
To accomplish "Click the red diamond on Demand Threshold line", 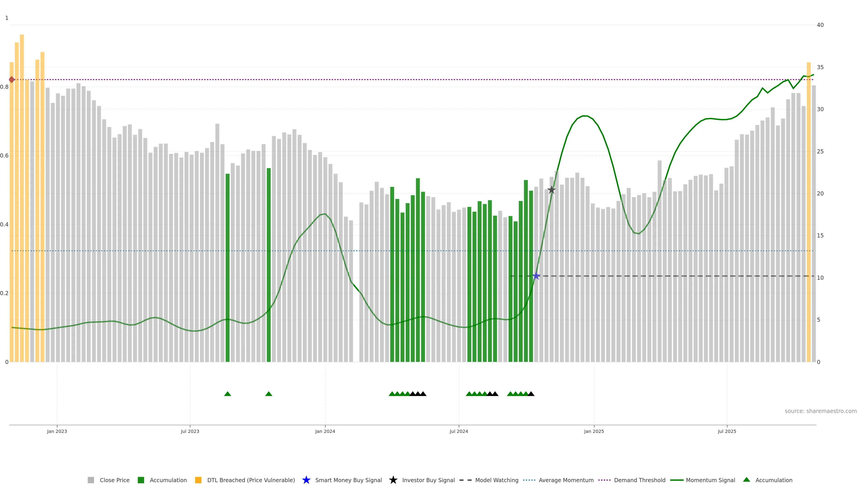I will pyautogui.click(x=12, y=80).
